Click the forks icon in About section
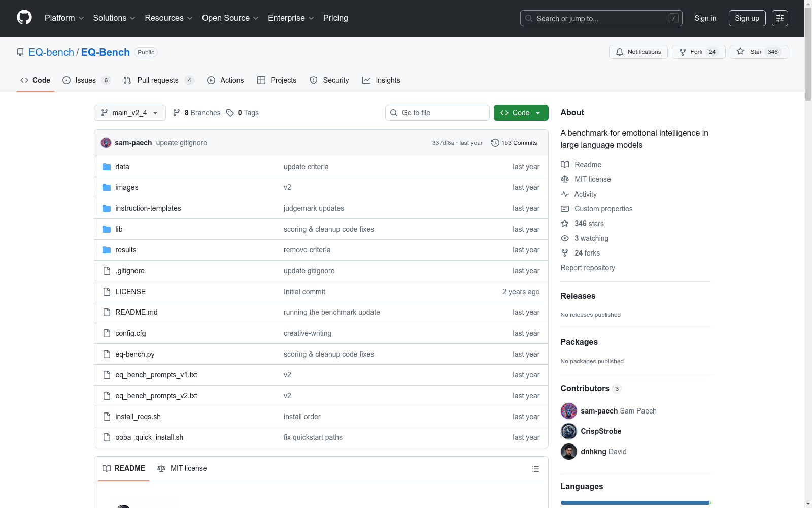 (x=565, y=253)
